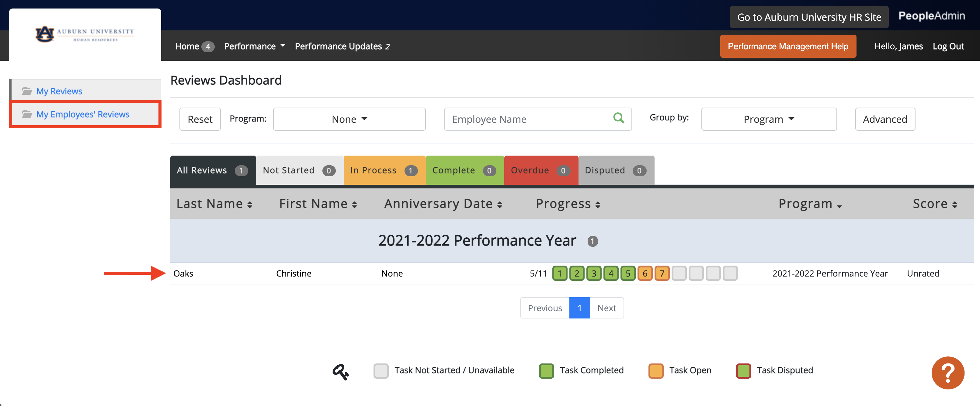Switch to the Not Started tab
The height and width of the screenshot is (406, 980).
299,170
